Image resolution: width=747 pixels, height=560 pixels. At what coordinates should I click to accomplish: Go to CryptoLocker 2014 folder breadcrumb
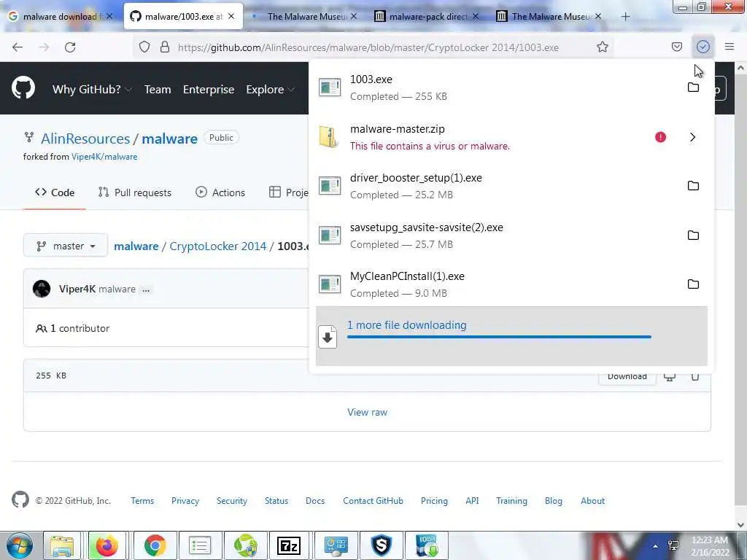pyautogui.click(x=217, y=246)
